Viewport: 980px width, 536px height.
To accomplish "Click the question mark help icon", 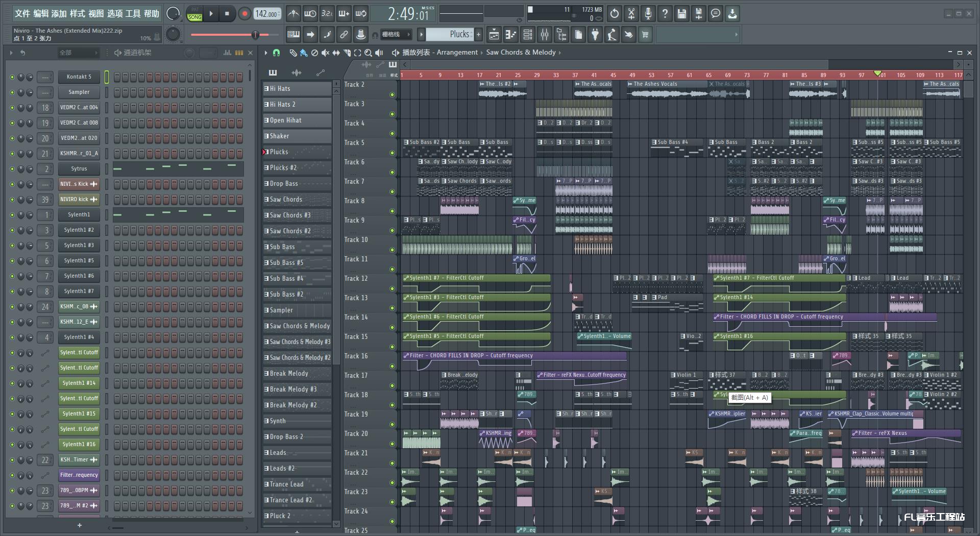I will [665, 14].
